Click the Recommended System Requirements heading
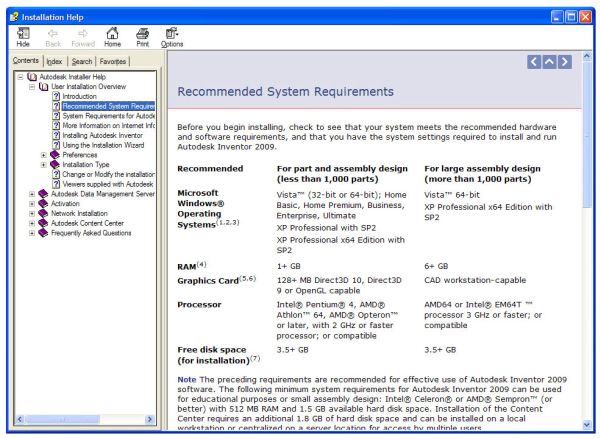Viewport: 600px width, 439px height. (285, 92)
